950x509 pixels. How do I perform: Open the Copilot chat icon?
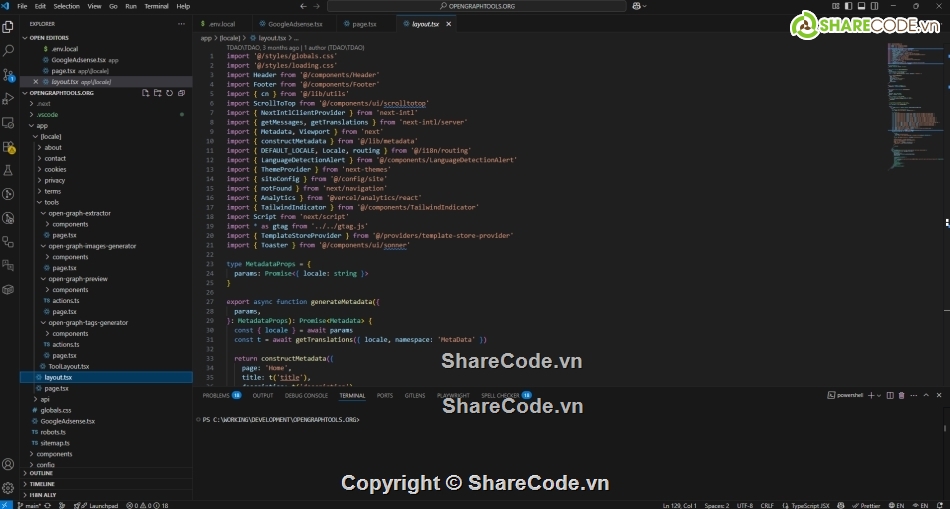(x=637, y=6)
